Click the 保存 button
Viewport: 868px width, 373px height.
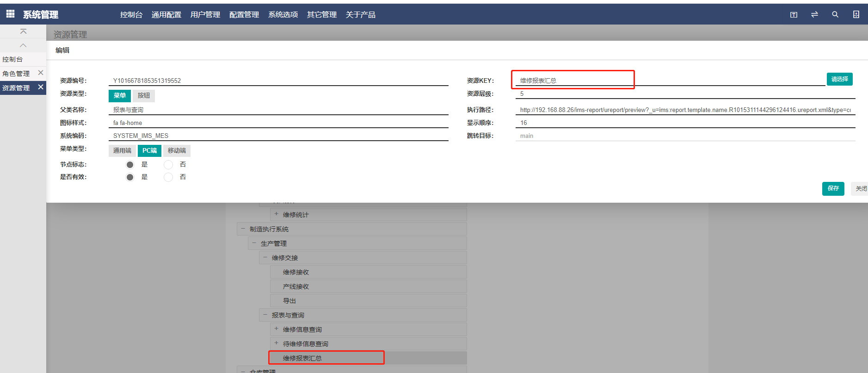[x=833, y=188]
